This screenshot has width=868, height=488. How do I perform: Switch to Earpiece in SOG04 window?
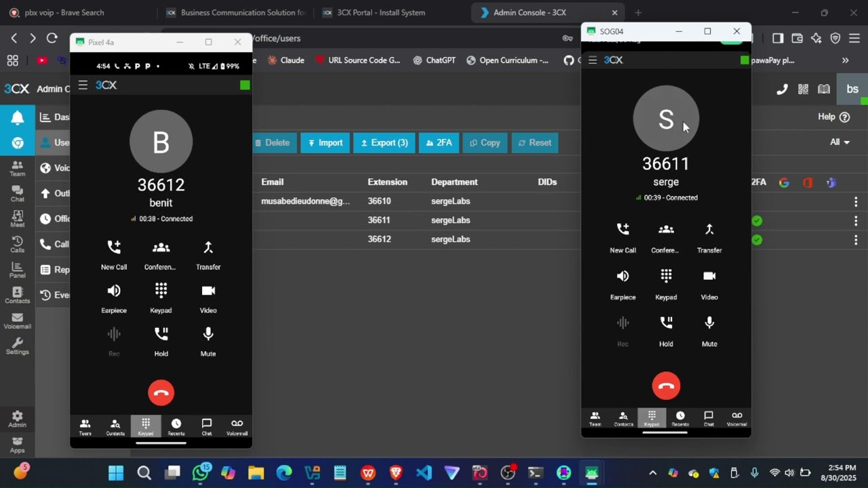tap(623, 285)
